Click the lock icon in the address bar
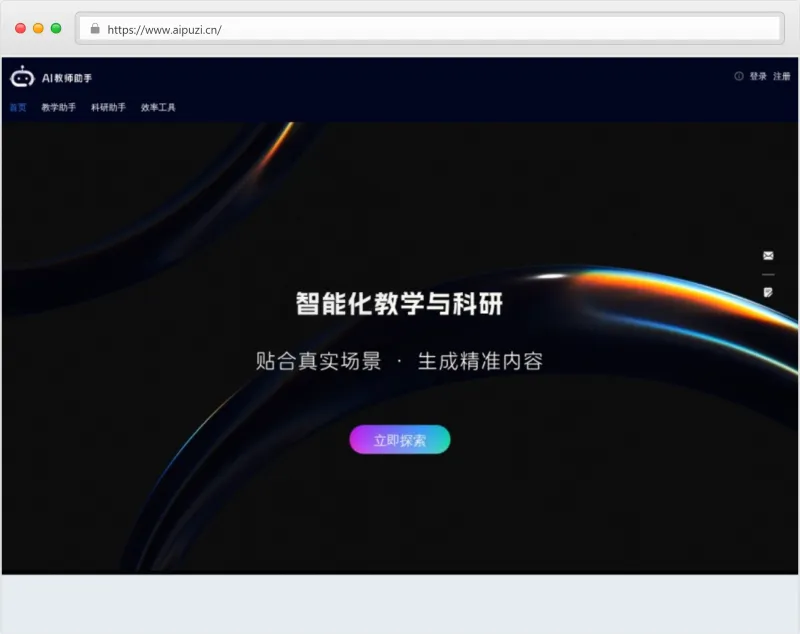The width and height of the screenshot is (800, 634). (94, 29)
